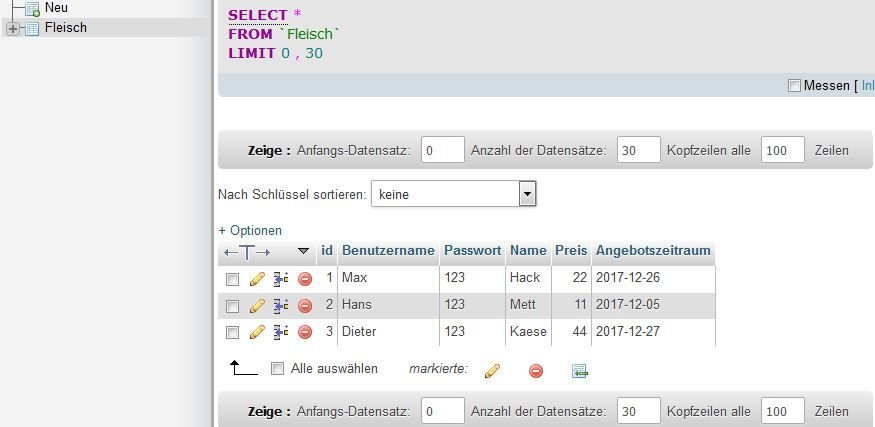Delete the Dieter row with the red icon

point(305,332)
